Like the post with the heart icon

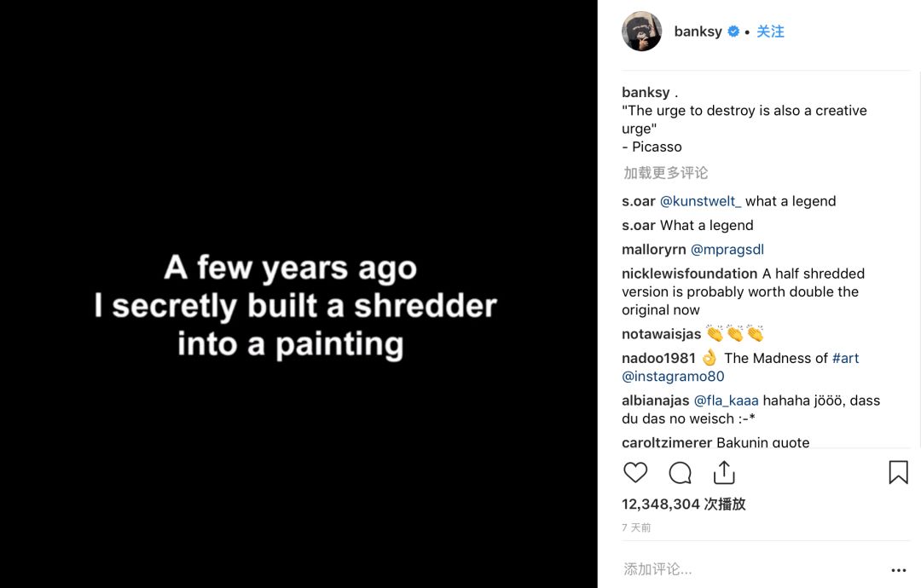pyautogui.click(x=635, y=473)
